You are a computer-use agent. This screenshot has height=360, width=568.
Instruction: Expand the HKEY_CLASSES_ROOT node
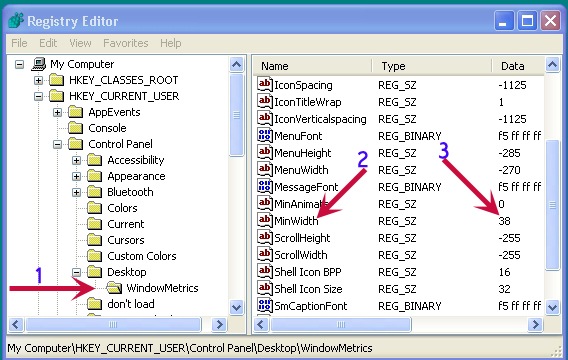38,80
